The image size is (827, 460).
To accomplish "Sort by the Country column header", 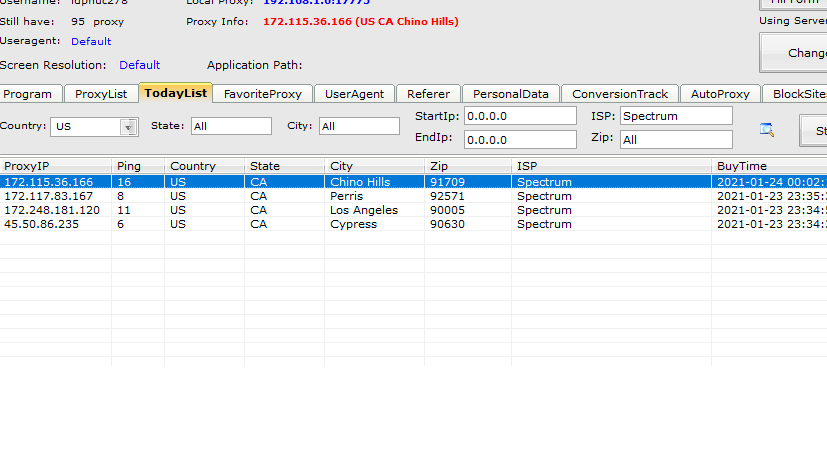I will (204, 166).
